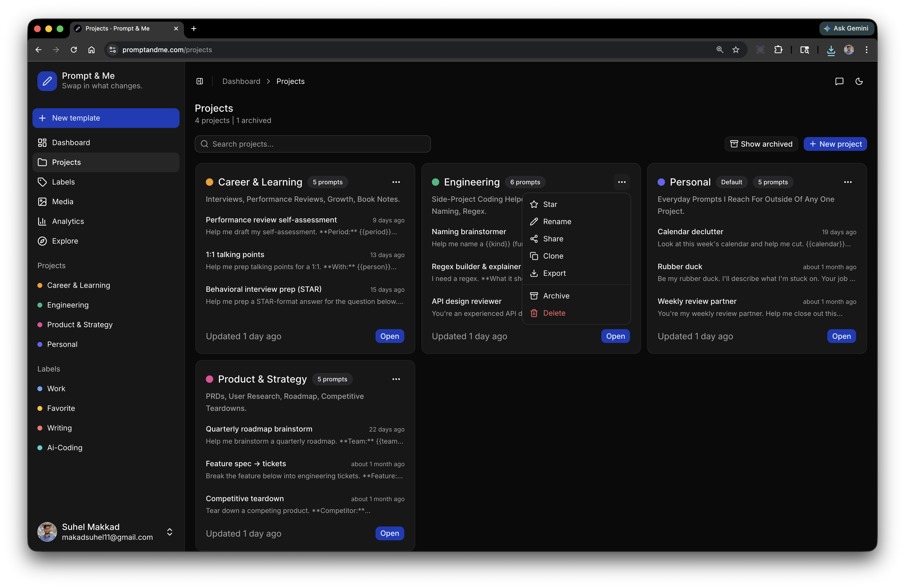Image resolution: width=905 pixels, height=588 pixels.
Task: Open Personal project three-dot menu
Action: (848, 182)
